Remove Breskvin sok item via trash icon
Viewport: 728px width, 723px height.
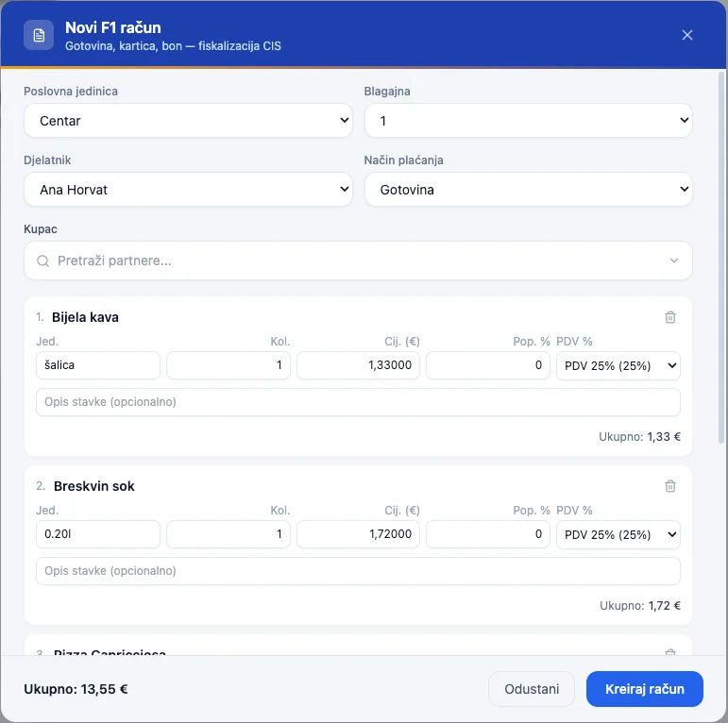[x=670, y=486]
